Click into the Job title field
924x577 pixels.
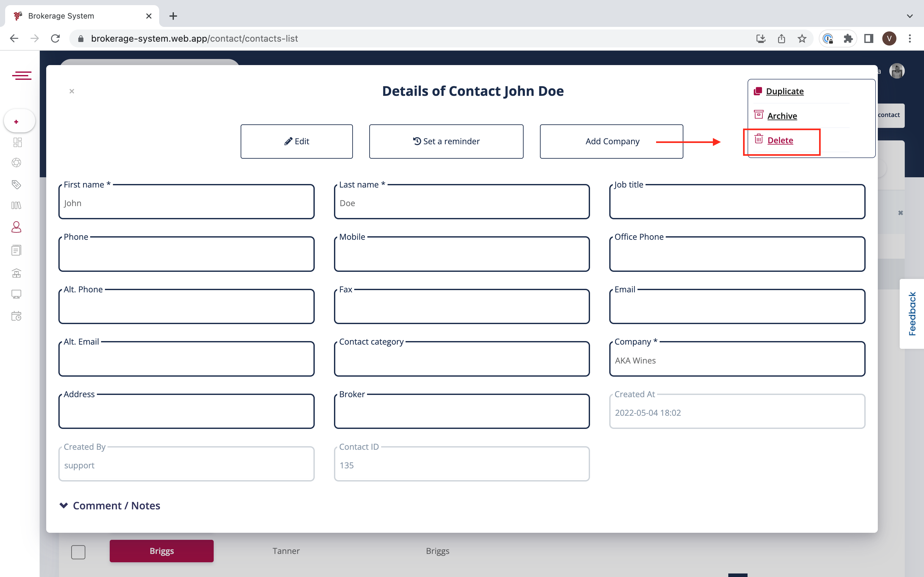tap(737, 203)
